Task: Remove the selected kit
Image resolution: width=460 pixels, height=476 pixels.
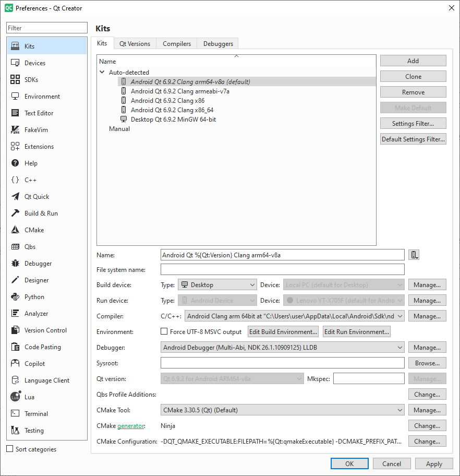Action: tap(413, 92)
